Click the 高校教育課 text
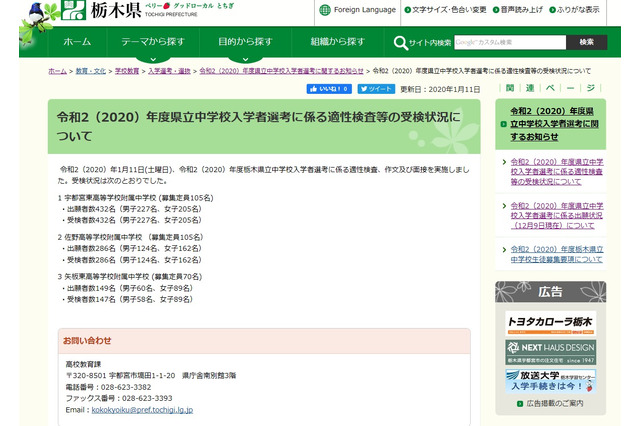640x426 pixels. (x=83, y=364)
